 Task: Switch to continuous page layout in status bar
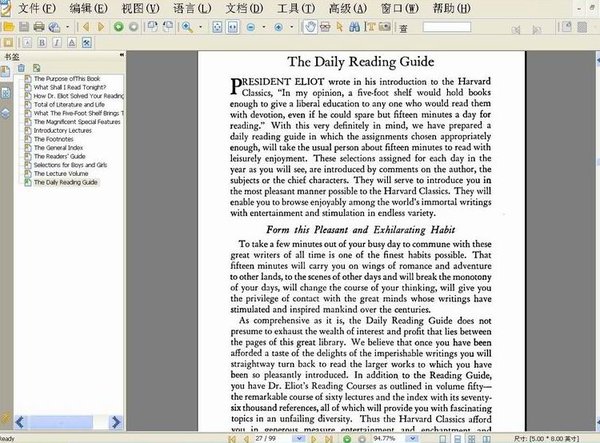pos(457,439)
